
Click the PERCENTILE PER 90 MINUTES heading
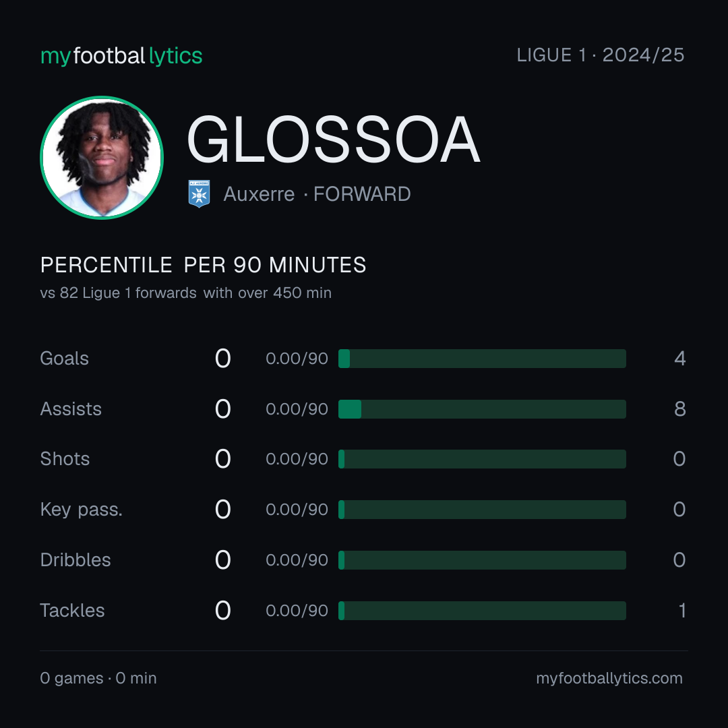tap(203, 265)
